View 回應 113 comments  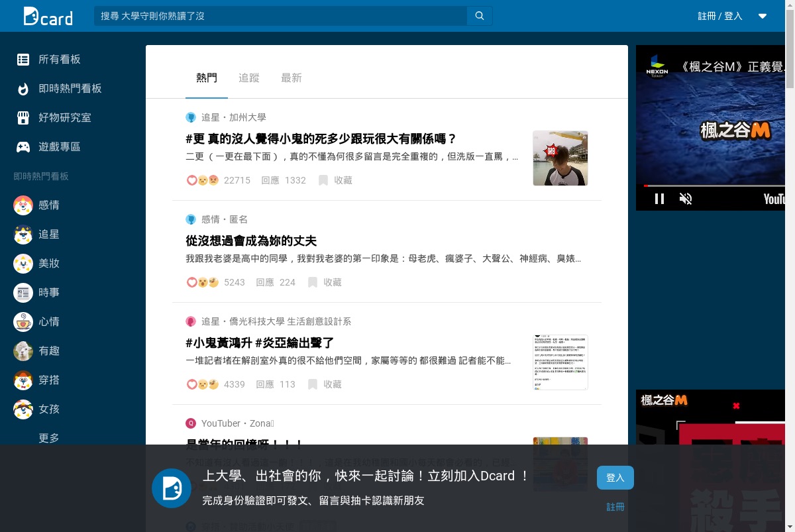tap(276, 384)
